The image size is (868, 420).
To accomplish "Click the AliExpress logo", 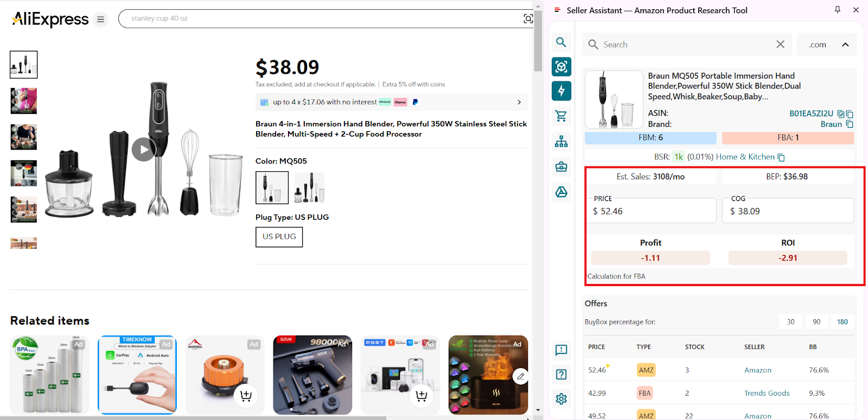I will pyautogui.click(x=50, y=19).
